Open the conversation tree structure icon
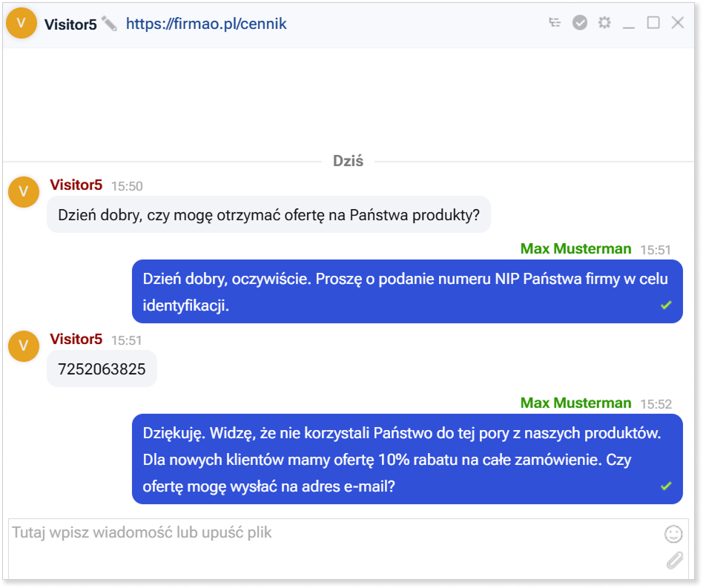This screenshot has height=588, width=703. [x=555, y=23]
